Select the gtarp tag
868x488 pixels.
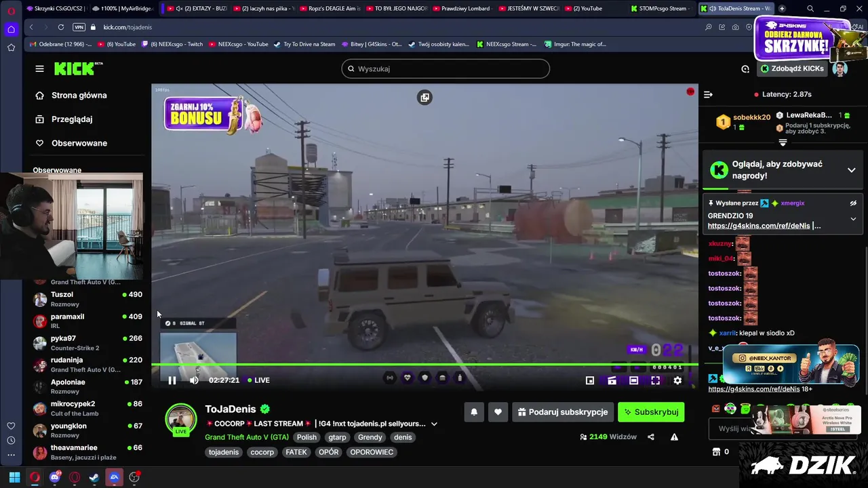pos(337,437)
